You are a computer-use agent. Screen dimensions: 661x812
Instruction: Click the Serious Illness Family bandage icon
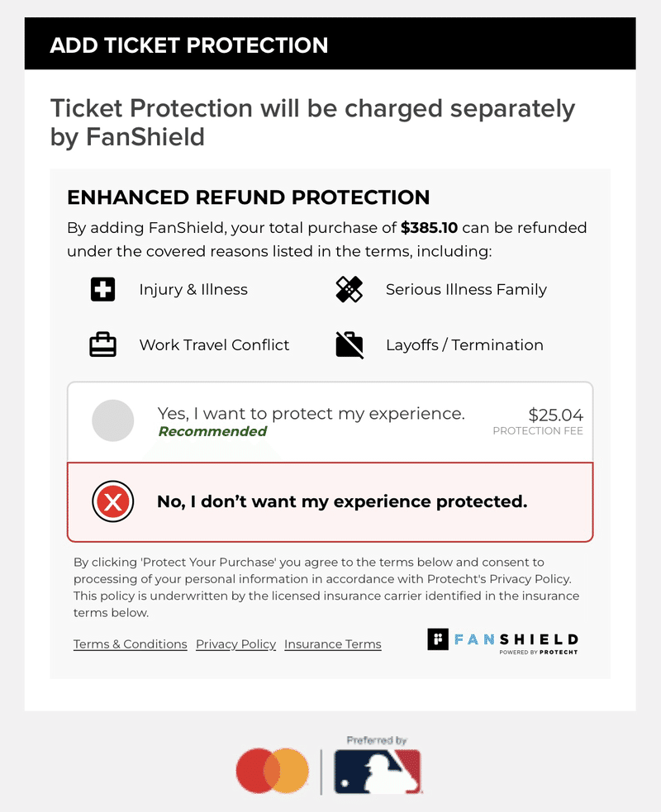[x=350, y=289]
